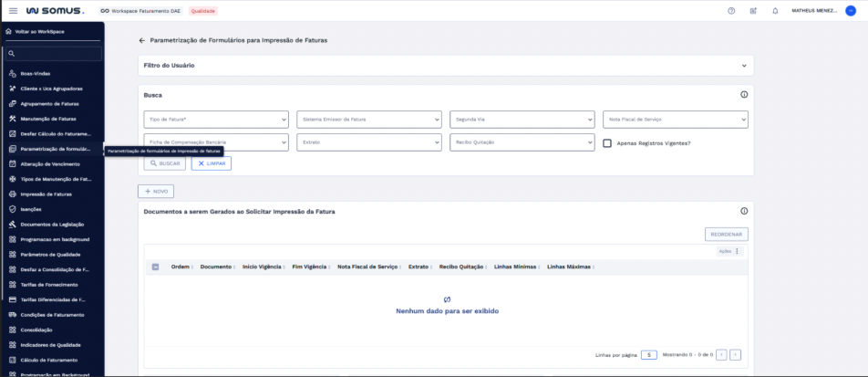Click the back arrow beside the page title

(141, 41)
